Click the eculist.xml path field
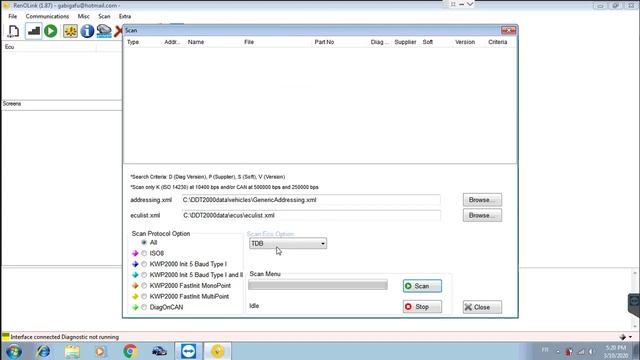640x360 pixels. pyautogui.click(x=311, y=216)
